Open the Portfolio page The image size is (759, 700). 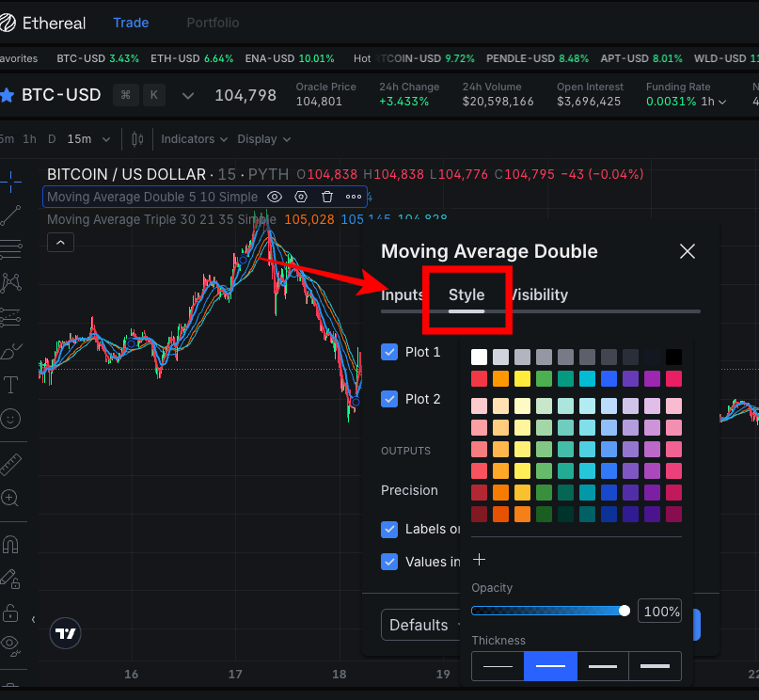(213, 23)
